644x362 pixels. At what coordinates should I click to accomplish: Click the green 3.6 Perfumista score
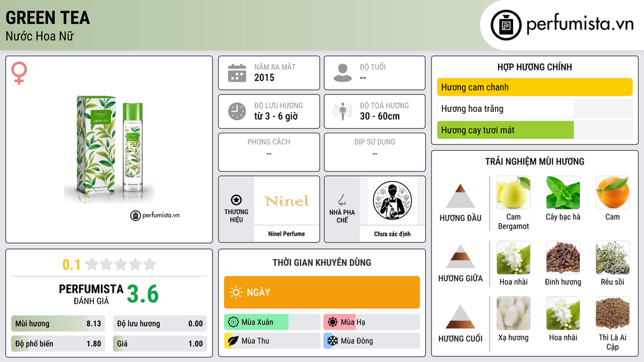point(143,294)
